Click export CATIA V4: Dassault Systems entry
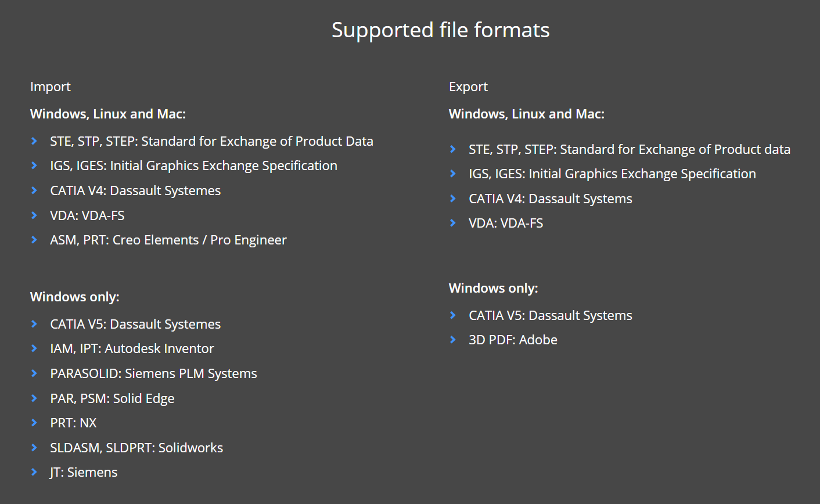Screen dimensions: 820x504 coord(551,199)
